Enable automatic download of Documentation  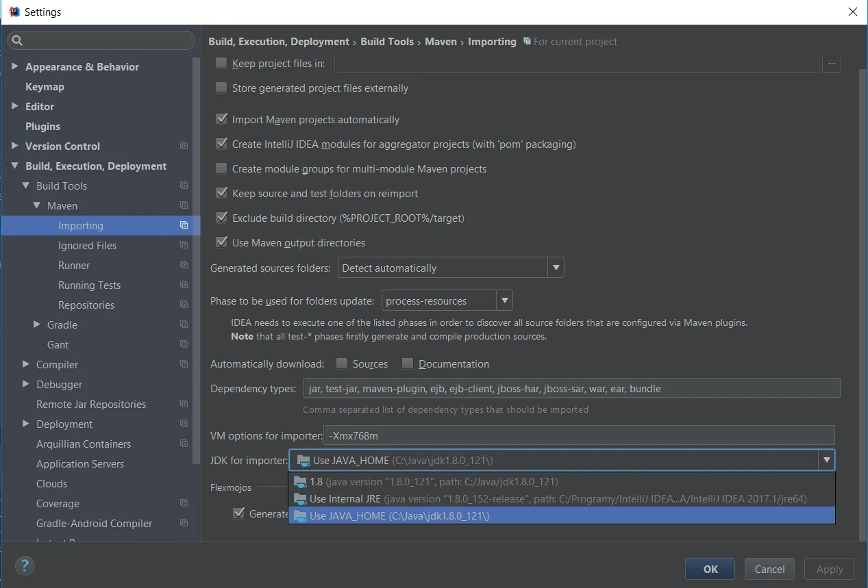point(408,363)
